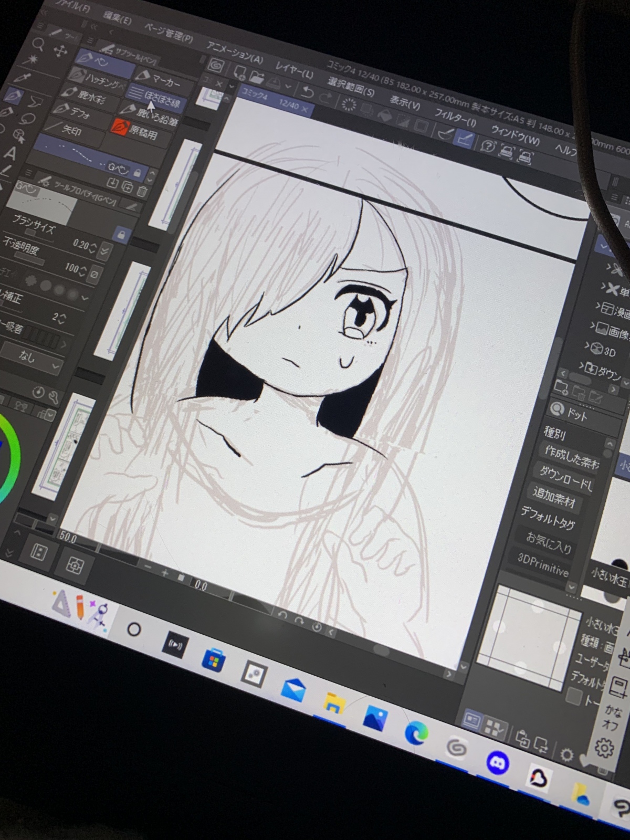
Task: Import sub tool material icon
Action: 112,183
